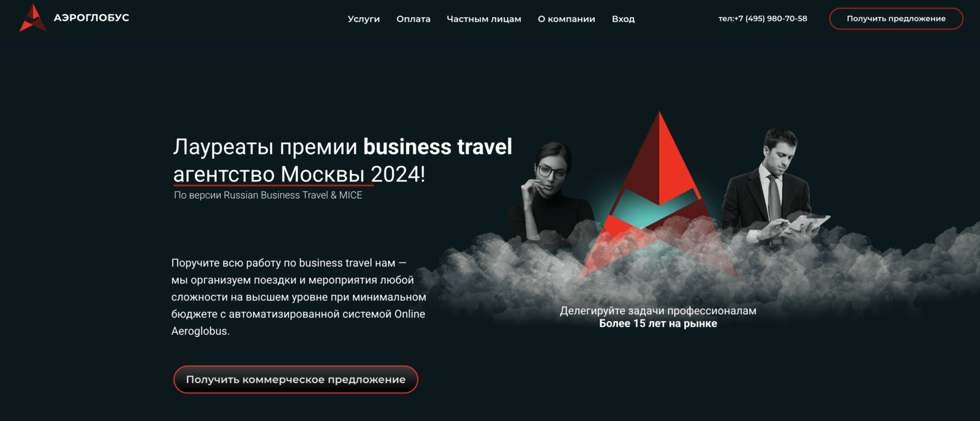Click the paragraph mentioning Online Aeroglobus
This screenshot has width=980, height=421.
(299, 297)
